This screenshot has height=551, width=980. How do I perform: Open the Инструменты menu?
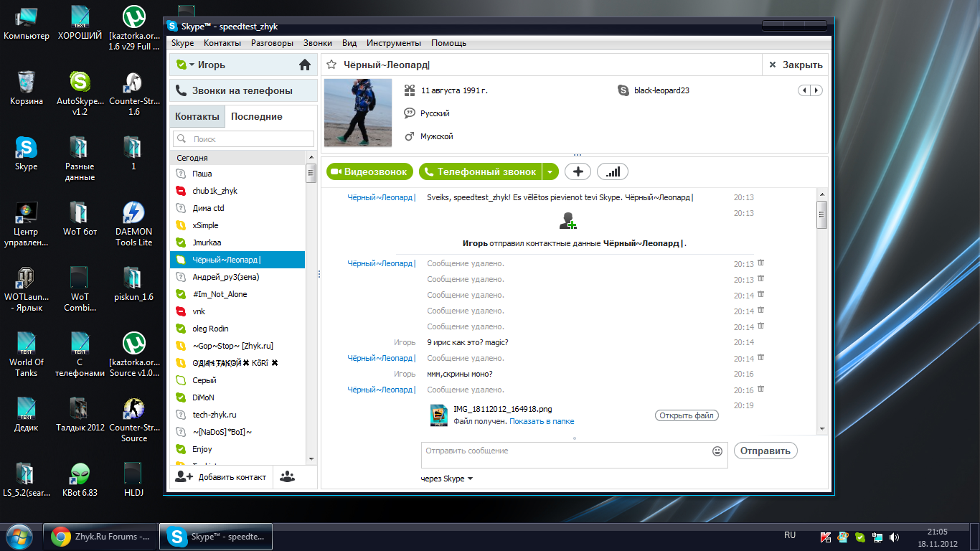tap(394, 43)
